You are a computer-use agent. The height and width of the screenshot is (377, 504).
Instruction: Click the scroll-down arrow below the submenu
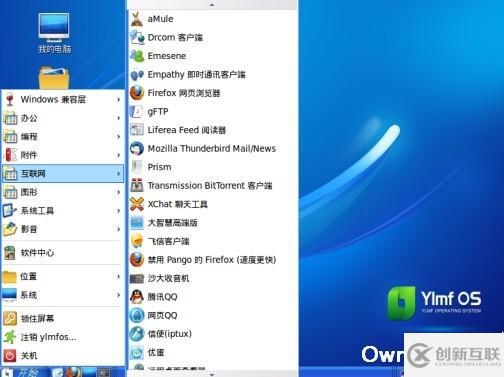tap(212, 374)
